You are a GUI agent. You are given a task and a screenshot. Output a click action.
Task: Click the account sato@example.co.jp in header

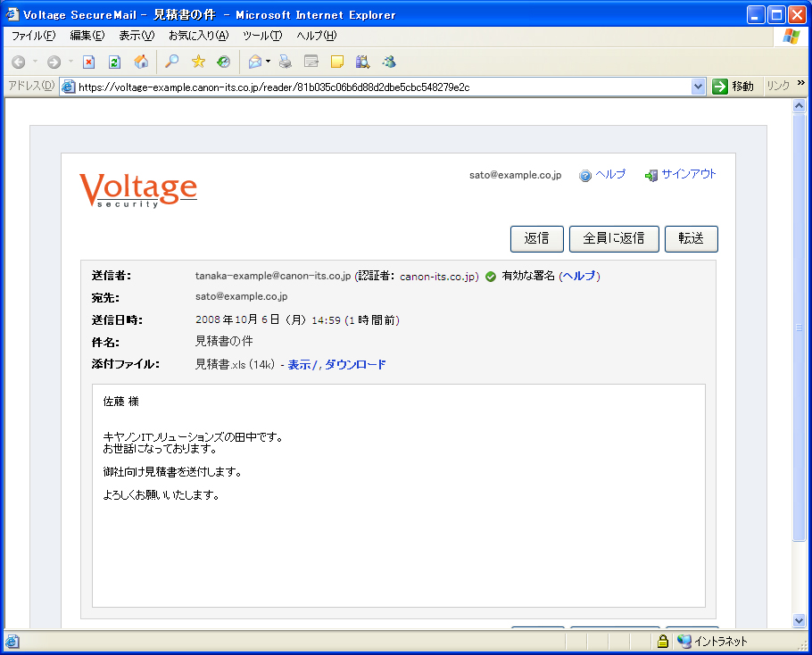point(515,175)
